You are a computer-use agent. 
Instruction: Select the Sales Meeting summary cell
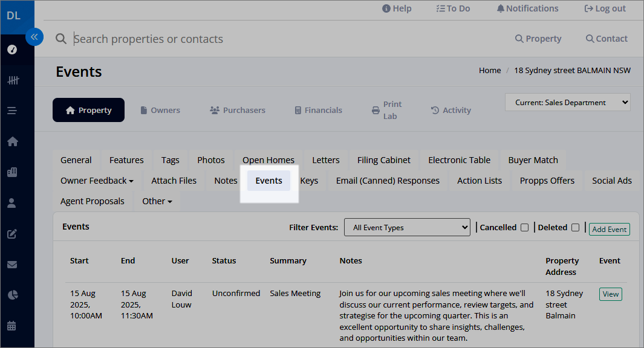295,294
